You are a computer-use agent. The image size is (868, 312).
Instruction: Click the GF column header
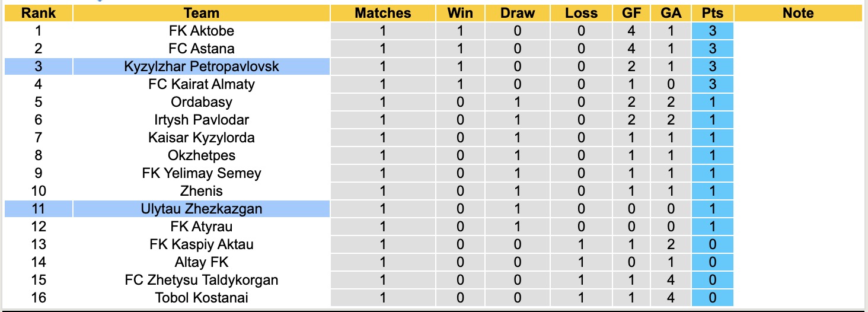click(631, 13)
